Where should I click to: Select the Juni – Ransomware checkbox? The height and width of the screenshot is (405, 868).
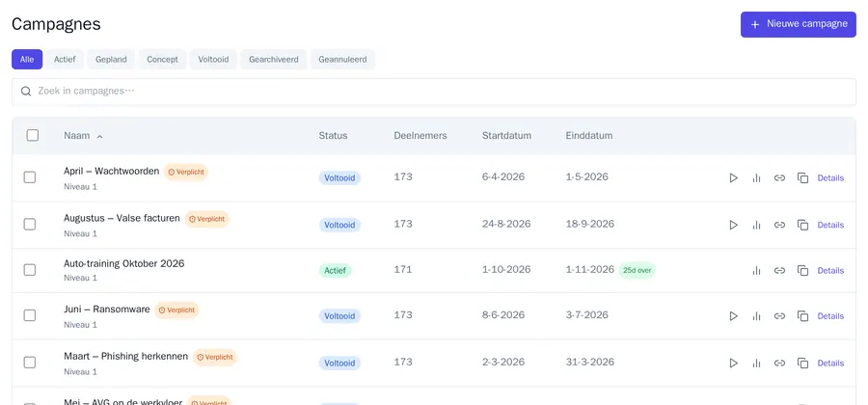tap(30, 315)
